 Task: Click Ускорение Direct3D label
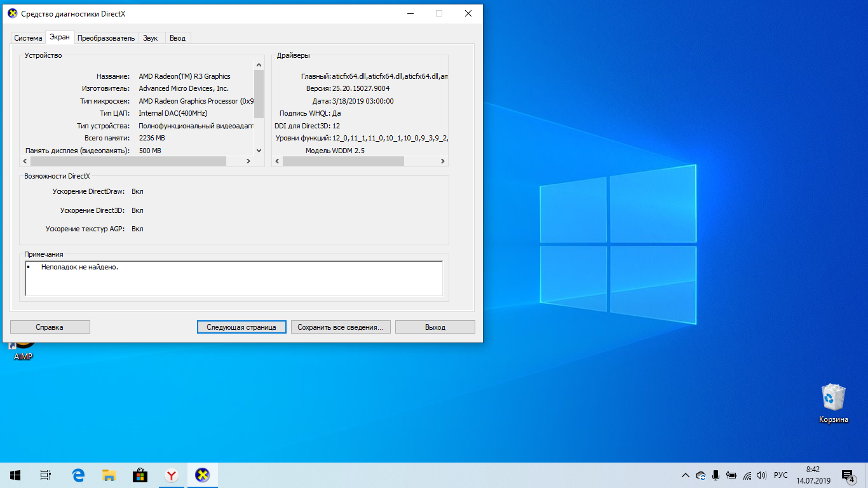click(93, 210)
